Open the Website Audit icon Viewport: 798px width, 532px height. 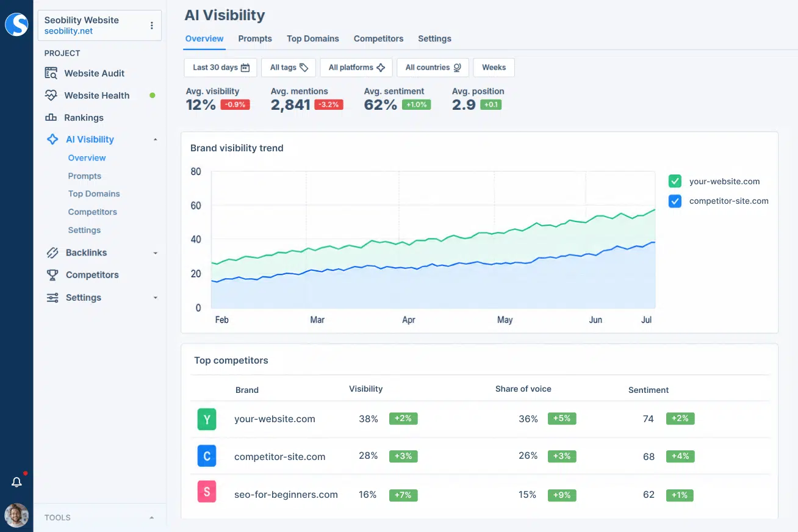(x=51, y=73)
